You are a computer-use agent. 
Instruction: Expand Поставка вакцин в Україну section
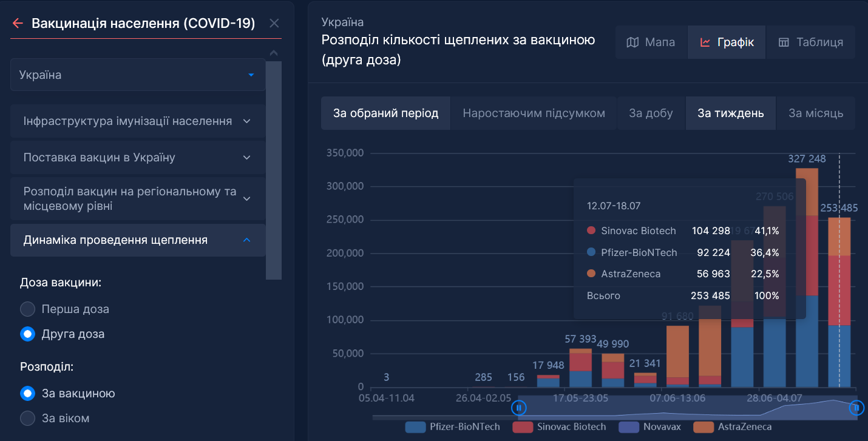tap(138, 158)
